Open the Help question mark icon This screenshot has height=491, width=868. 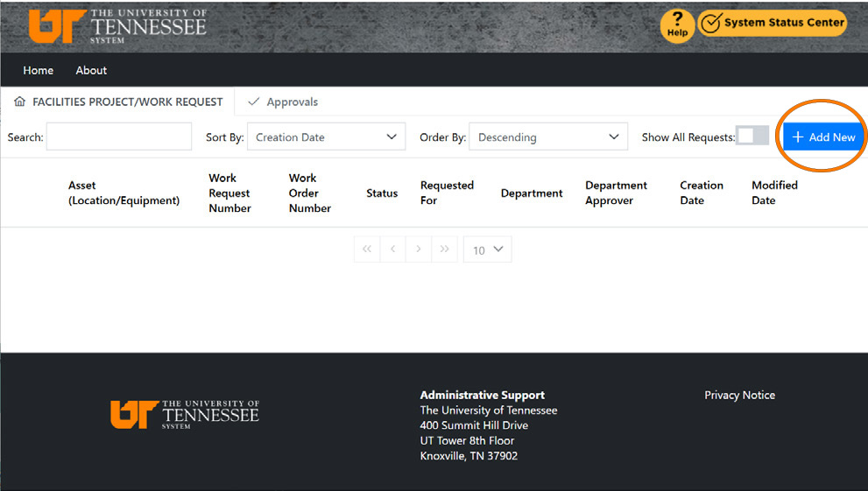coord(677,25)
